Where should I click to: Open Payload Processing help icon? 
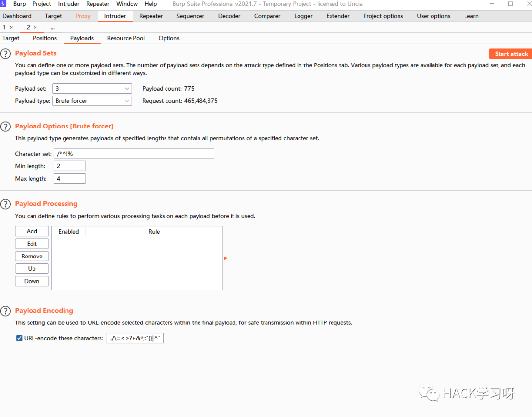(5, 204)
